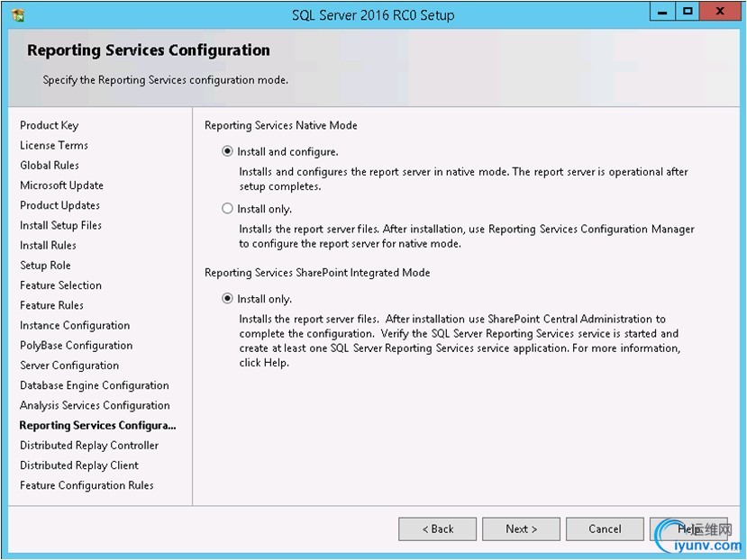Select the PolyBase Configuration step
The image size is (747, 560).
point(77,345)
